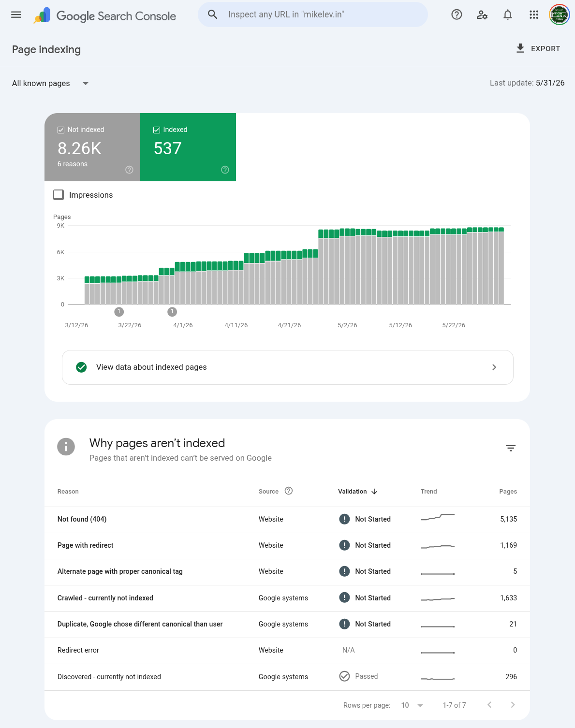Screen dimensions: 575x728
Task: Open users and settings icon
Action: coord(482,15)
